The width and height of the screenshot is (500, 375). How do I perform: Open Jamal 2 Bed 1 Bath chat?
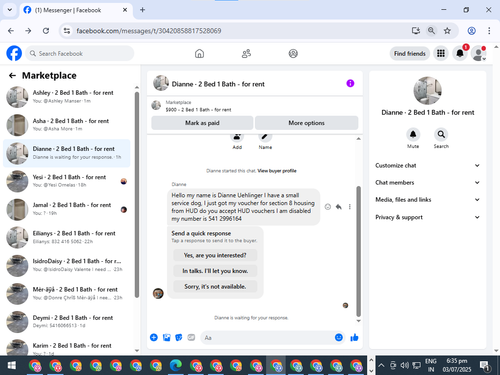tap(67, 209)
